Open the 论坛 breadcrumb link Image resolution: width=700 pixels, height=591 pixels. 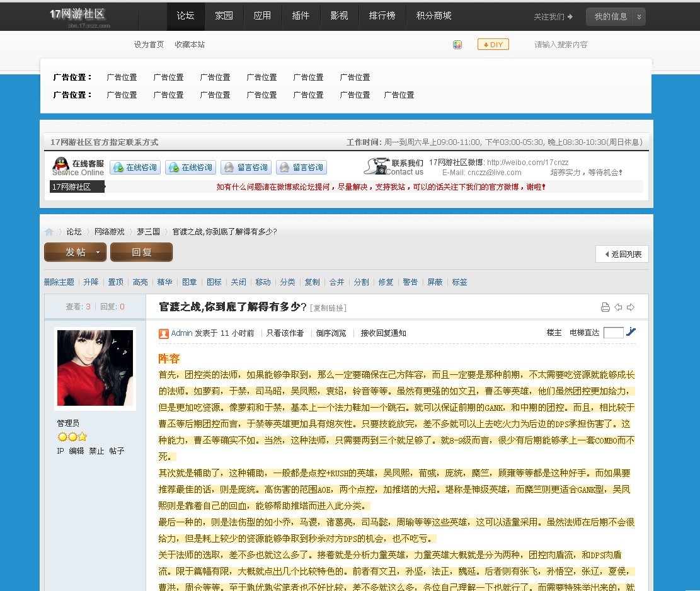(74, 232)
